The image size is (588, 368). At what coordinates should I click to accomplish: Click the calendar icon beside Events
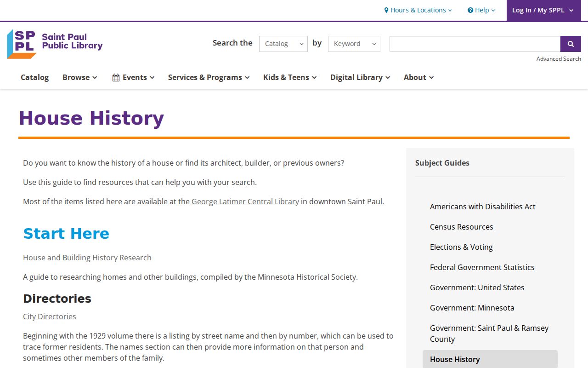(x=116, y=77)
